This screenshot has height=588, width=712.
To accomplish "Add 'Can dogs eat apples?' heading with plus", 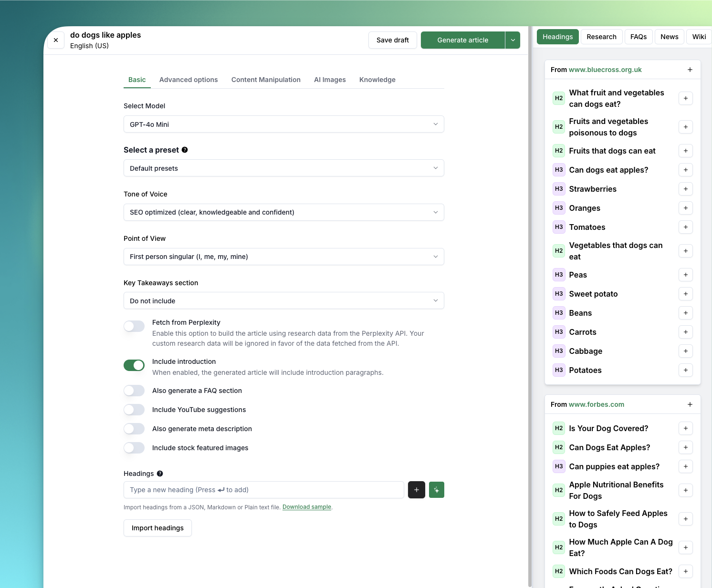I will [685, 170].
